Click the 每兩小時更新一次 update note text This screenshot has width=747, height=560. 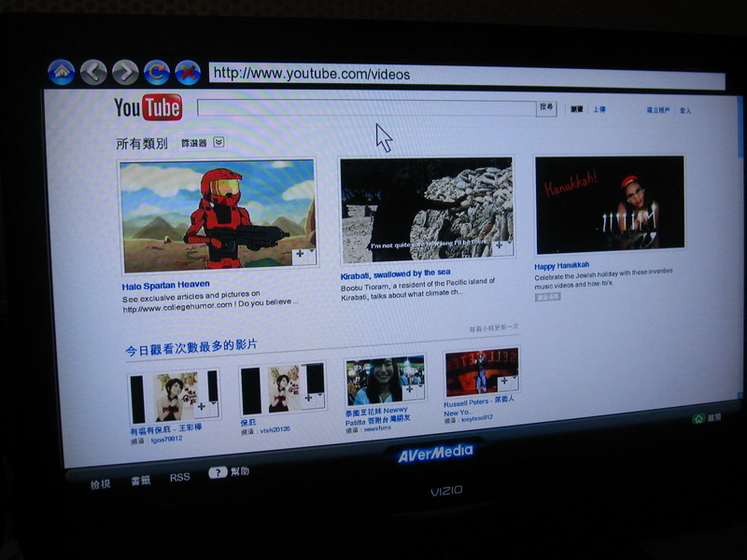click(x=494, y=329)
